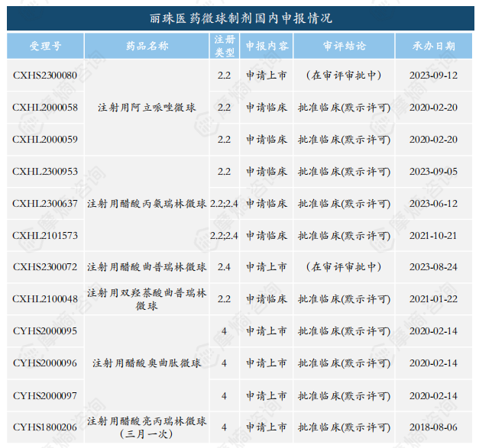Select acceptance number CYHS2000096
Viewport: 479px width, 448px height.
45,363
